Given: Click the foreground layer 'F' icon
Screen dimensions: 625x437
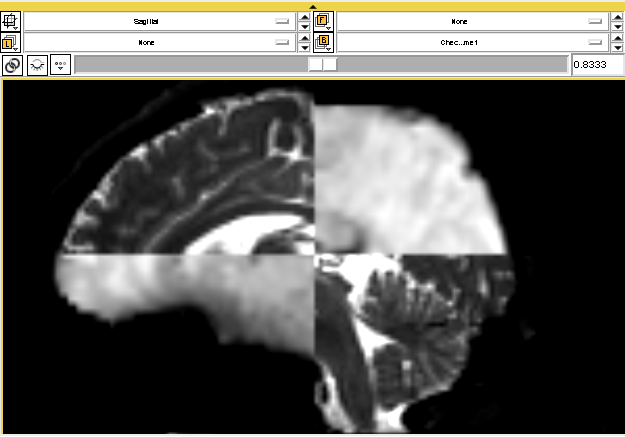Looking at the screenshot, I should (x=323, y=20).
